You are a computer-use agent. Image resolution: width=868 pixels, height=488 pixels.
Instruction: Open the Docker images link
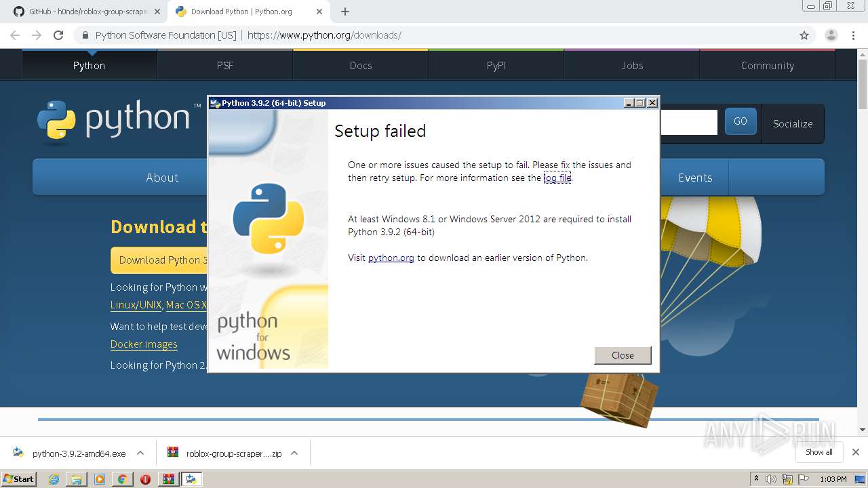pos(144,344)
